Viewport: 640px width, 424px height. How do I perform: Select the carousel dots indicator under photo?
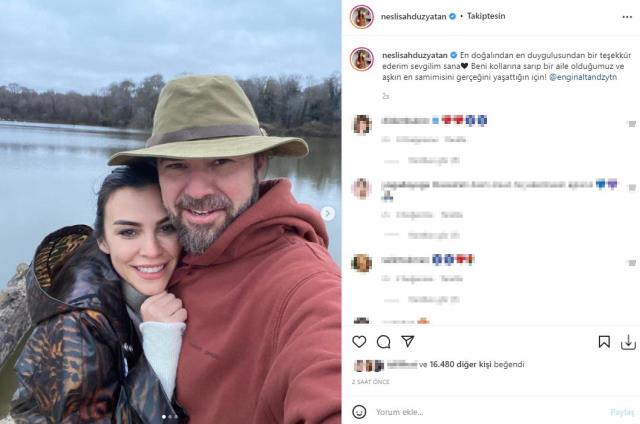[x=170, y=416]
